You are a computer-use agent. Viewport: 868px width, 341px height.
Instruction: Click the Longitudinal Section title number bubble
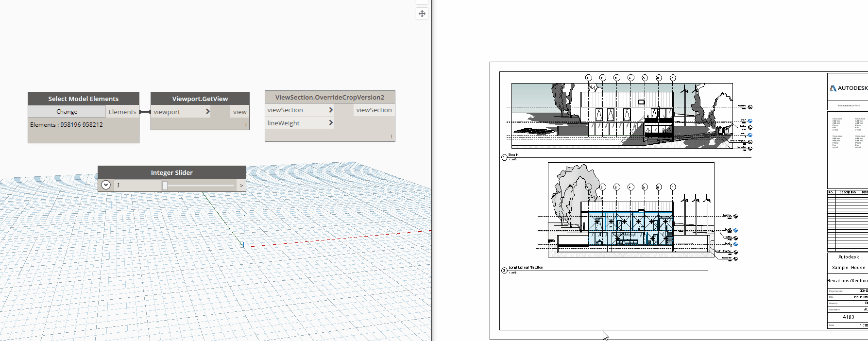(x=504, y=270)
